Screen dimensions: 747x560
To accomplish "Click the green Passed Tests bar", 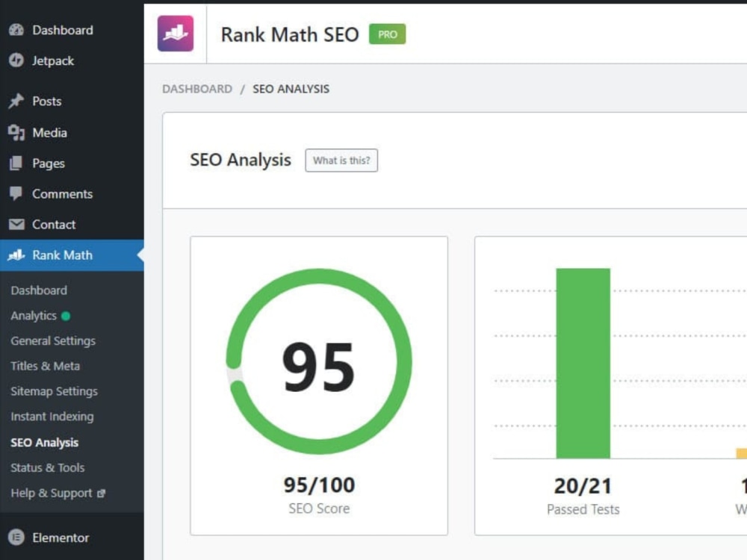I will (583, 364).
